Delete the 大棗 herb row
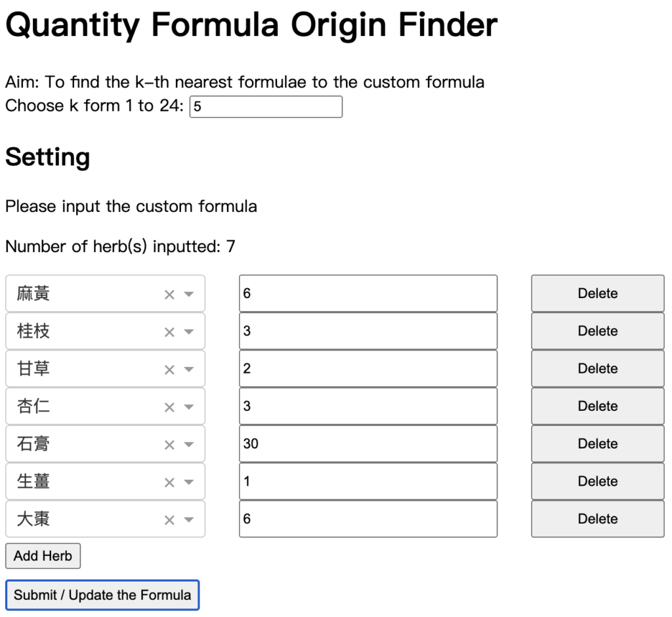 (x=597, y=519)
